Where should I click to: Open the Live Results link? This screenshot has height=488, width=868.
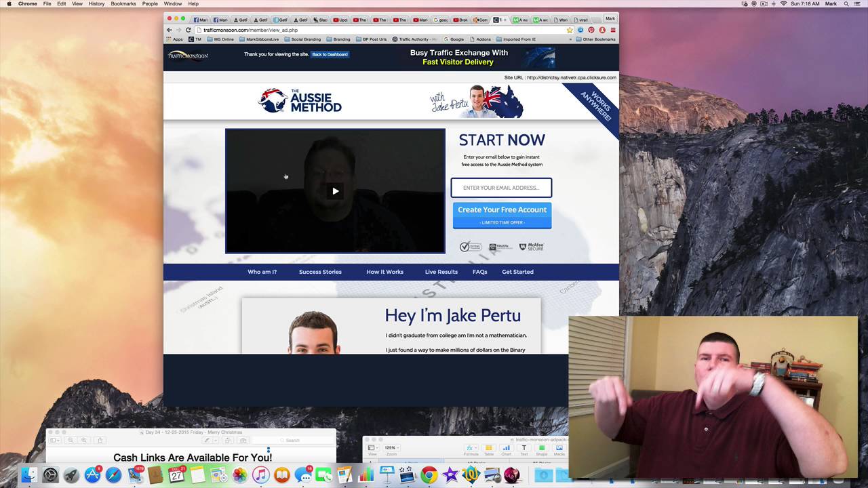click(441, 272)
